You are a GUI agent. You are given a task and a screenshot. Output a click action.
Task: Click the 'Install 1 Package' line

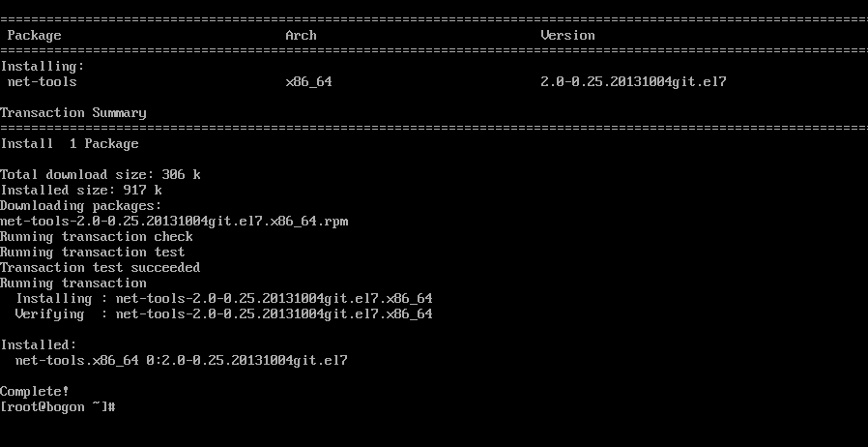70,144
